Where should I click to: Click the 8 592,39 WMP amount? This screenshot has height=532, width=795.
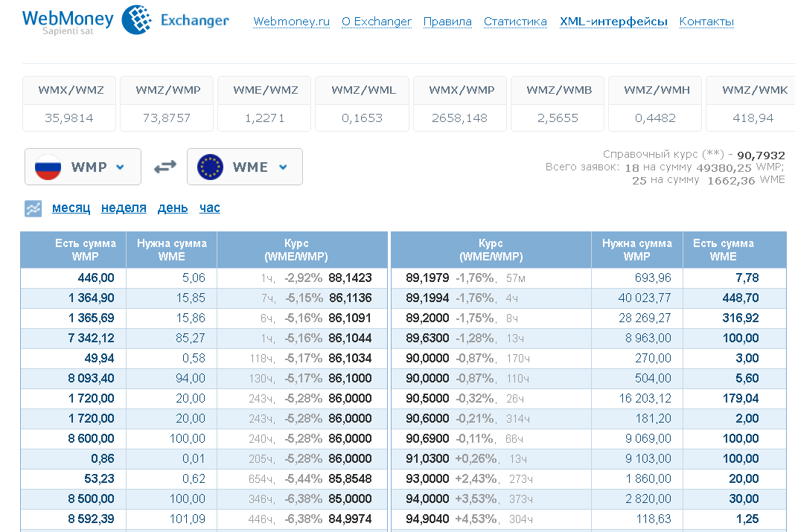(92, 519)
